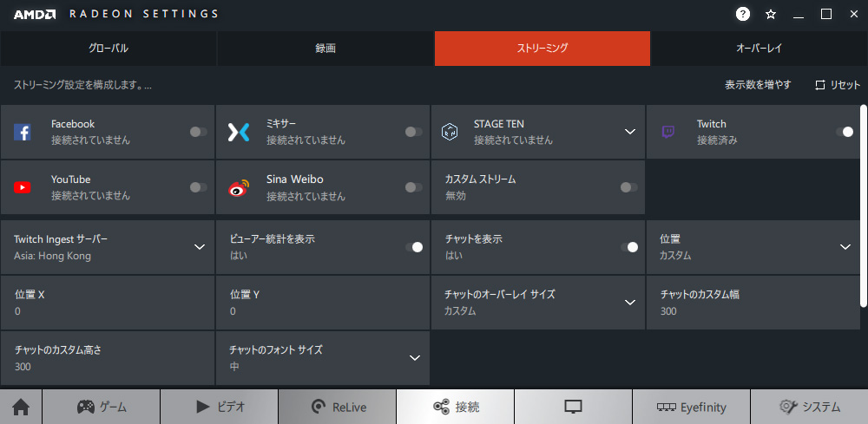Open the 位置 カスタム dropdown
Image resolution: width=868 pixels, height=424 pixels.
tap(753, 247)
